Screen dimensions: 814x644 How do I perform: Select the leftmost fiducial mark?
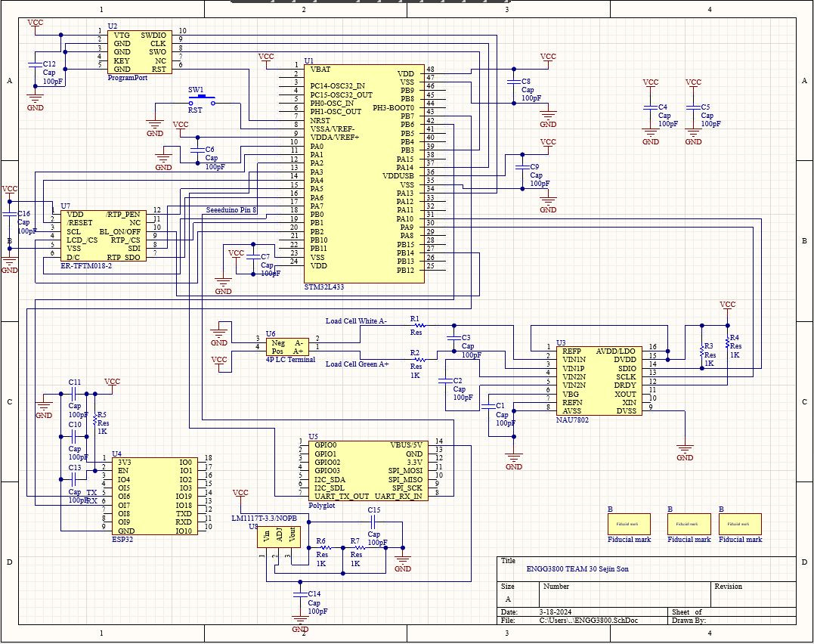[629, 524]
